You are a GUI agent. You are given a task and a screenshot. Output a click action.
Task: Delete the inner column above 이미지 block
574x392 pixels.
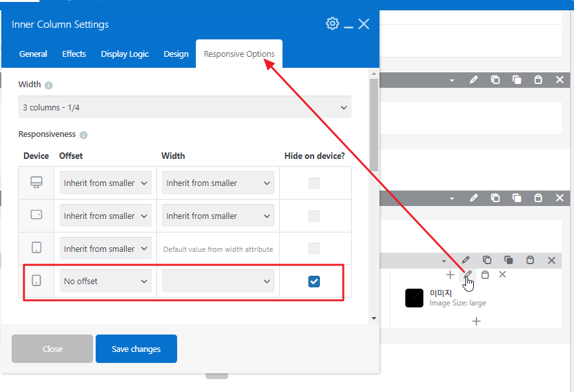pyautogui.click(x=502, y=274)
